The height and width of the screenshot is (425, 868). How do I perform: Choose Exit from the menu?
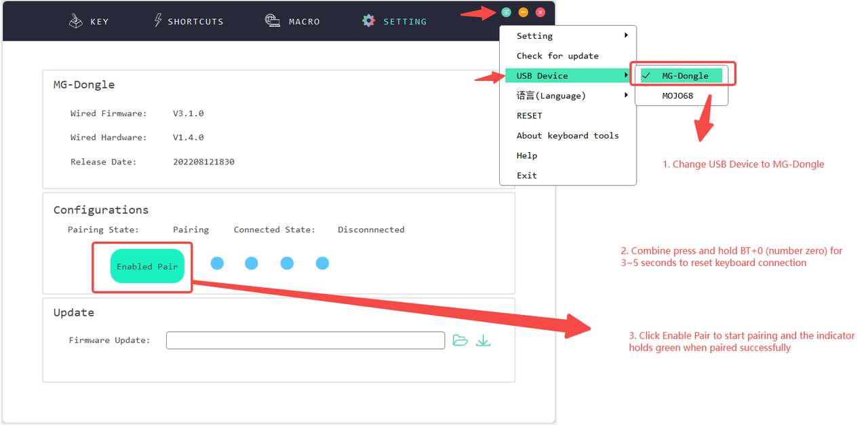coord(527,175)
